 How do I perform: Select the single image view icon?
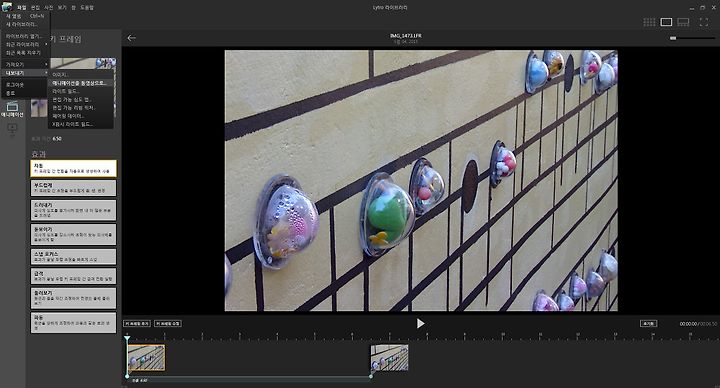point(666,22)
